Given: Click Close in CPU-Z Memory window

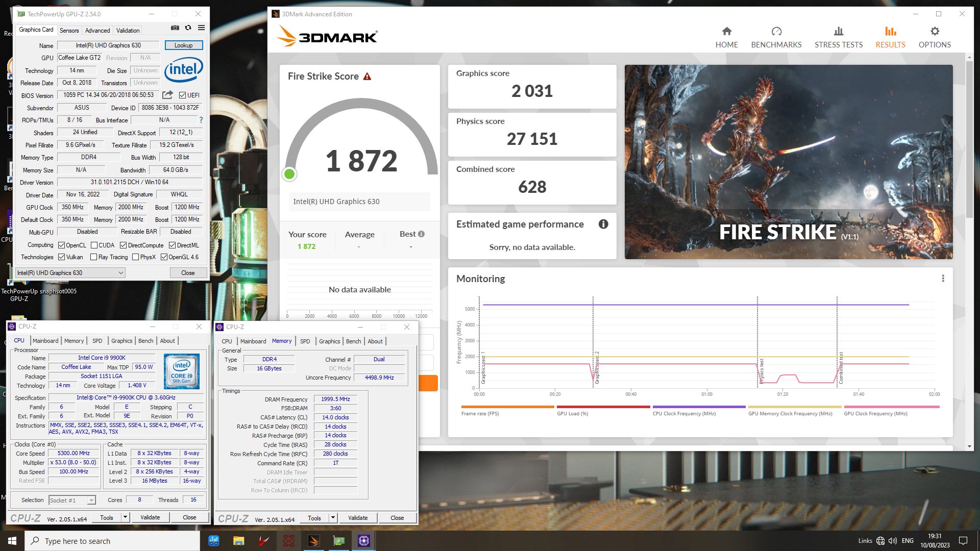Looking at the screenshot, I should (397, 518).
